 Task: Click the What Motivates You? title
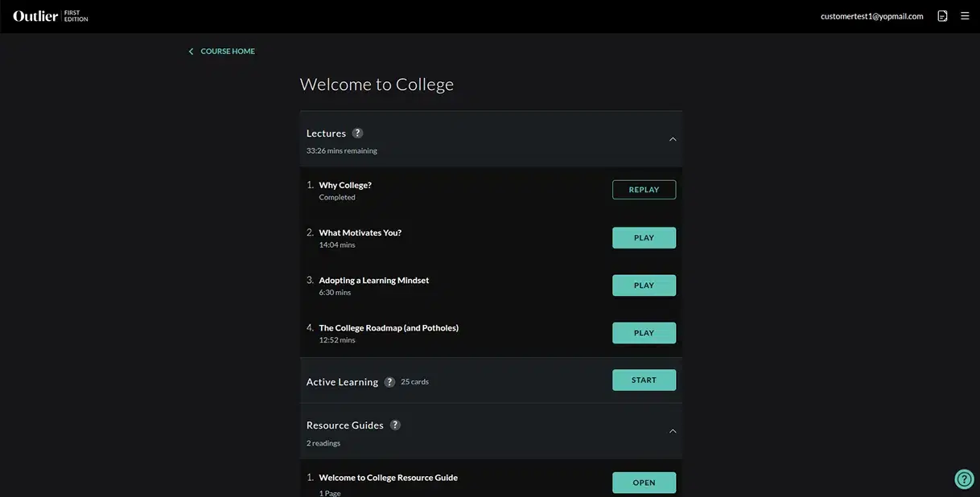tap(360, 232)
